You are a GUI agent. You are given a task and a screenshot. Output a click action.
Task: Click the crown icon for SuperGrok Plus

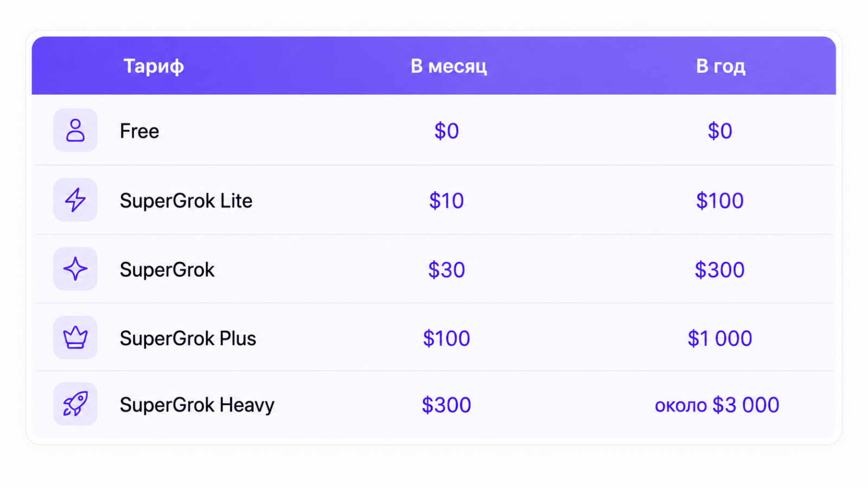[75, 338]
